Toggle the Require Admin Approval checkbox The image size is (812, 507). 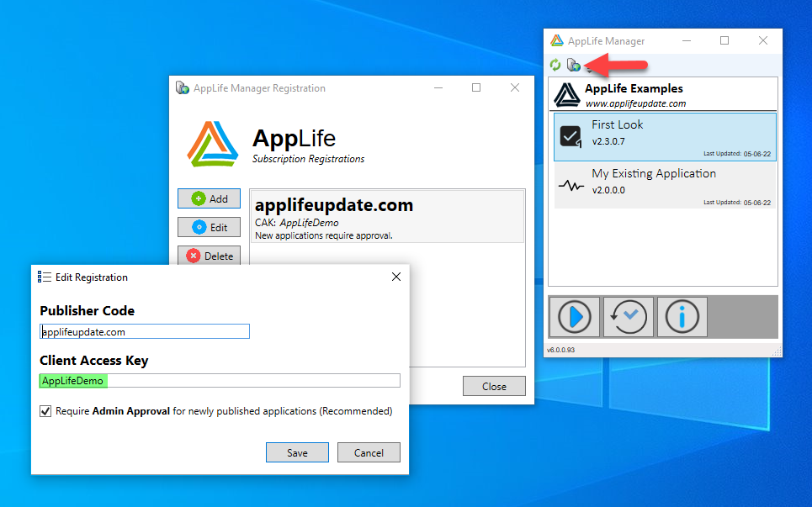tap(45, 411)
